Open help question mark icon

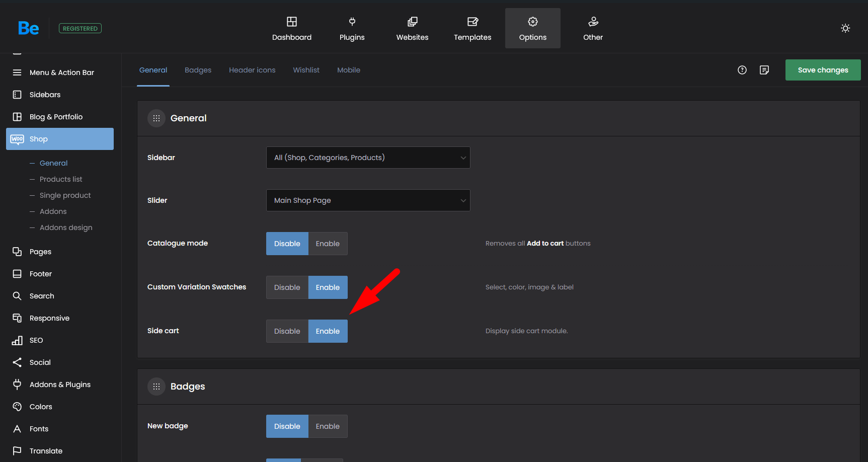pos(742,70)
